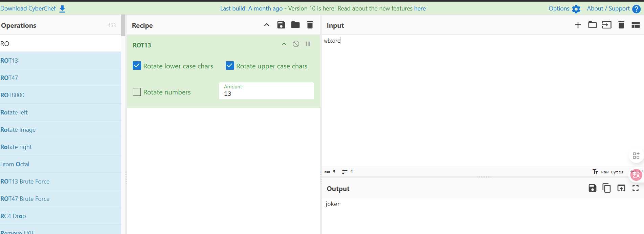
Task: Choose ROT13 Brute Force operation
Action: point(25,182)
